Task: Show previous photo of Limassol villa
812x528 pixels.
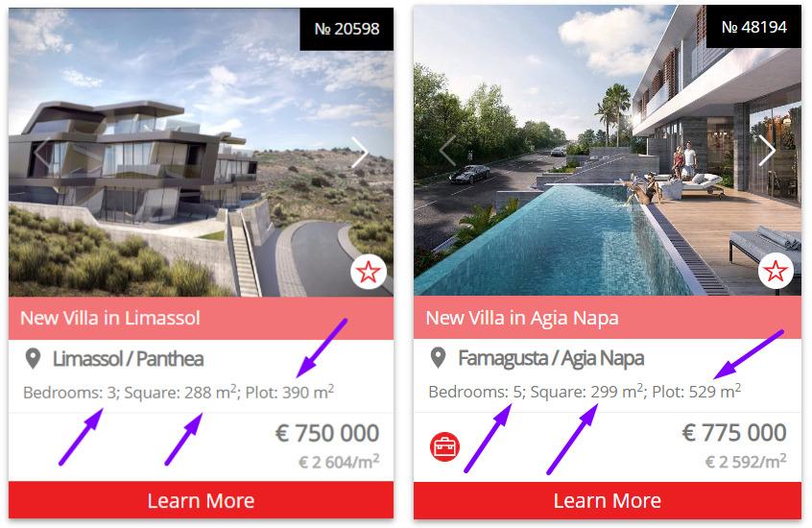Action: [42, 153]
